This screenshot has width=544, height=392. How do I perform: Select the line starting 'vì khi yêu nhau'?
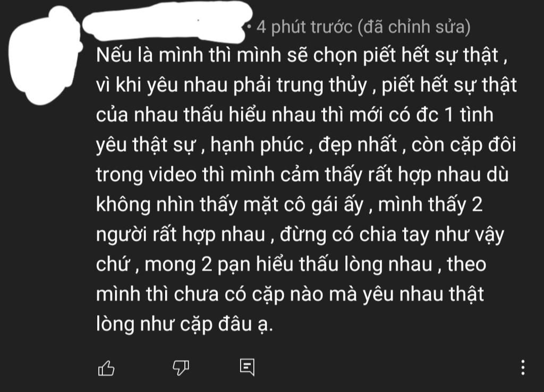point(307,86)
